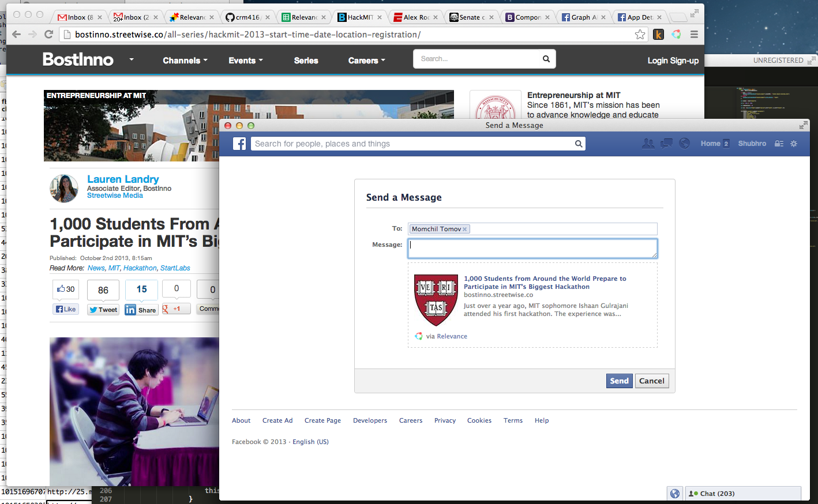818x504 pixels.
Task: Click Lauren Landry's avatar photo
Action: pyautogui.click(x=64, y=189)
